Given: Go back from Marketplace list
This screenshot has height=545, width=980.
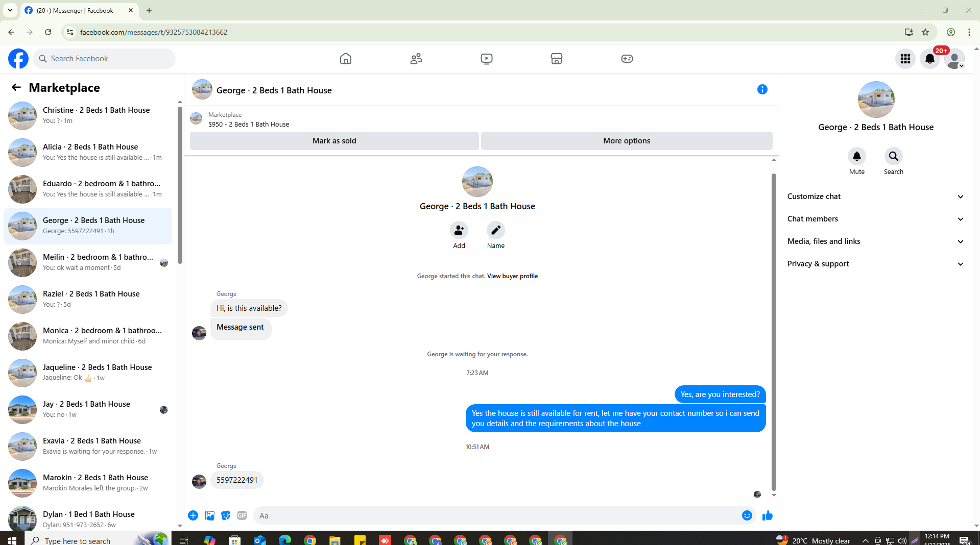Looking at the screenshot, I should [16, 87].
